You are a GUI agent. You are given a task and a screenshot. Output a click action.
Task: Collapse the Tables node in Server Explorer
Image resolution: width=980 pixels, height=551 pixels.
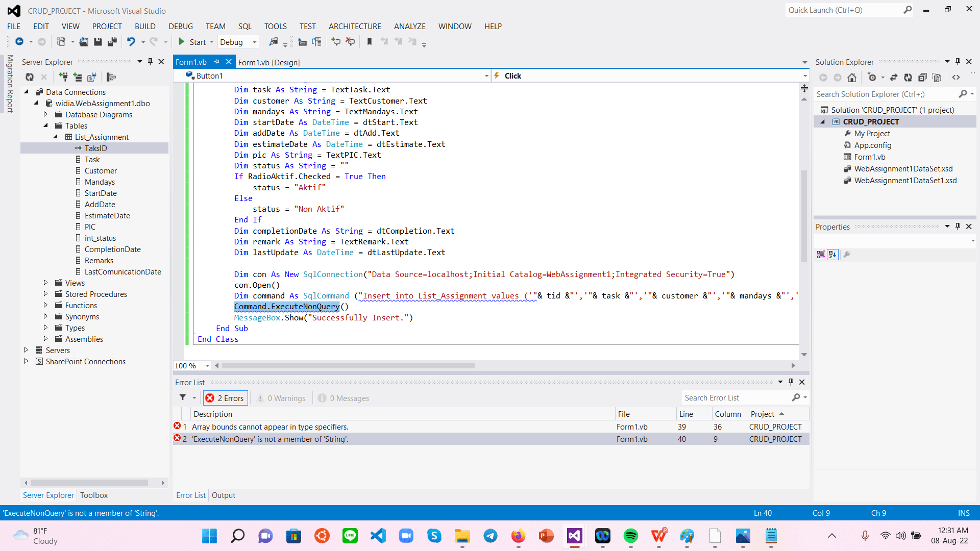(46, 126)
